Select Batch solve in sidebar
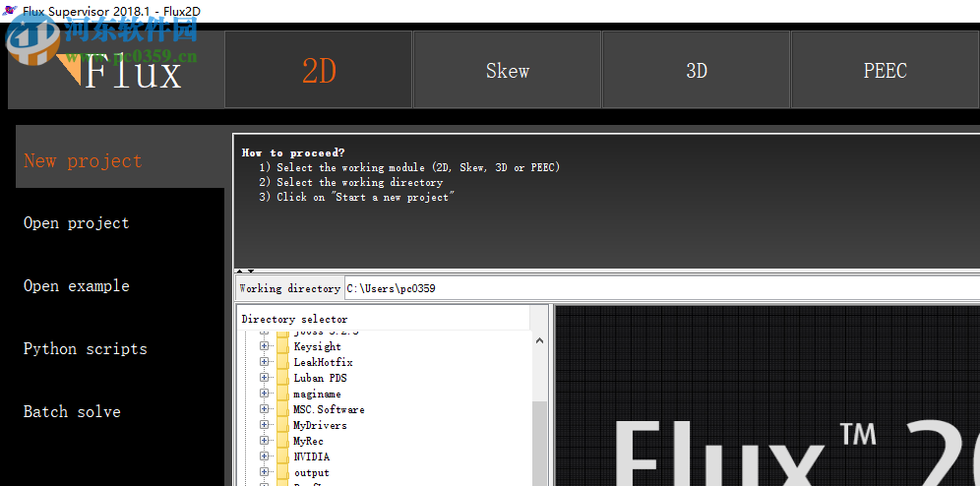The width and height of the screenshot is (980, 486). pos(72,411)
